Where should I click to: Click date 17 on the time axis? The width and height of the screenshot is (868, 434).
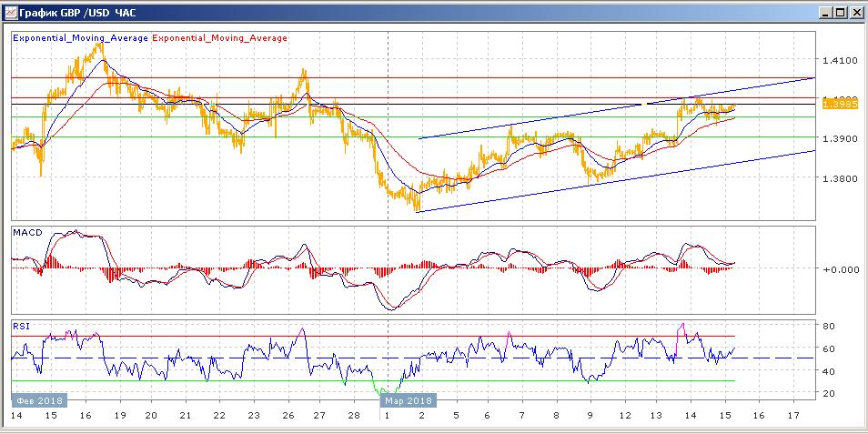point(793,415)
